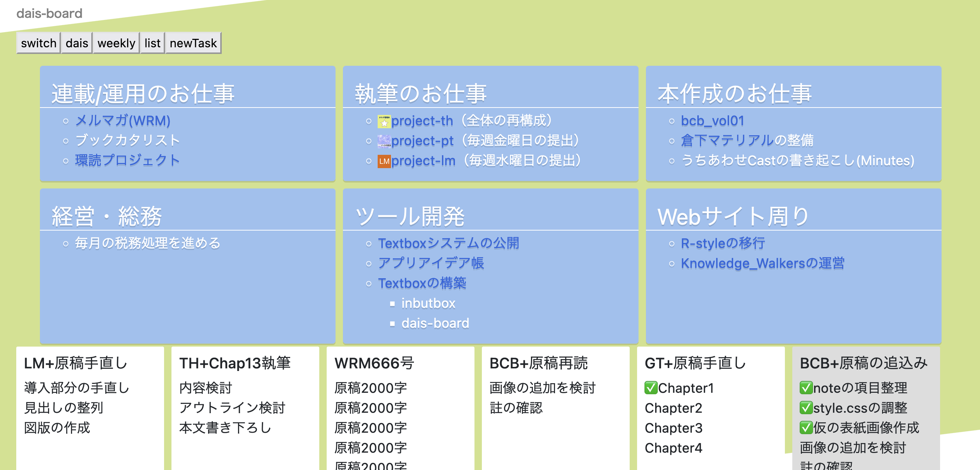The height and width of the screenshot is (470, 980).
Task: Click the newTask button
Action: [x=193, y=43]
